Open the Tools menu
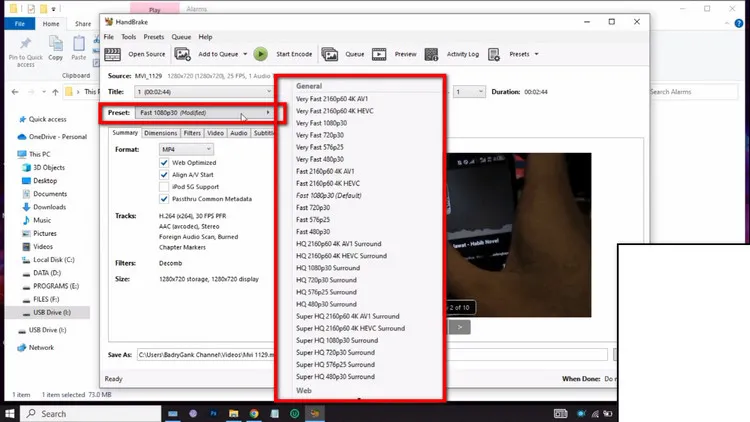 [x=128, y=37]
